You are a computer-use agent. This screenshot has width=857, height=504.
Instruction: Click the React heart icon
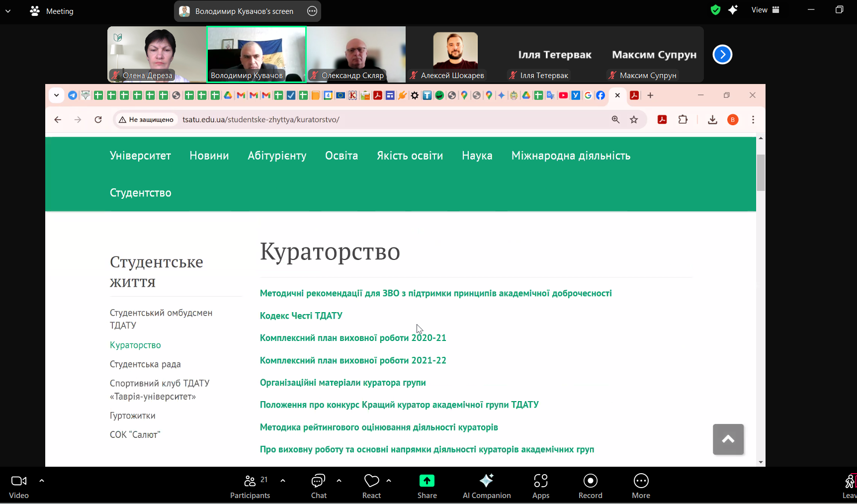(371, 481)
